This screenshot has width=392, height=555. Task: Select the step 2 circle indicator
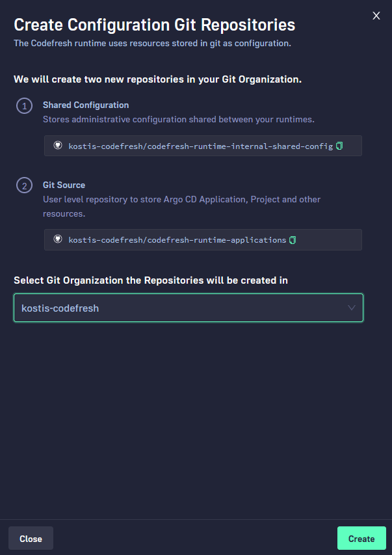point(24,185)
